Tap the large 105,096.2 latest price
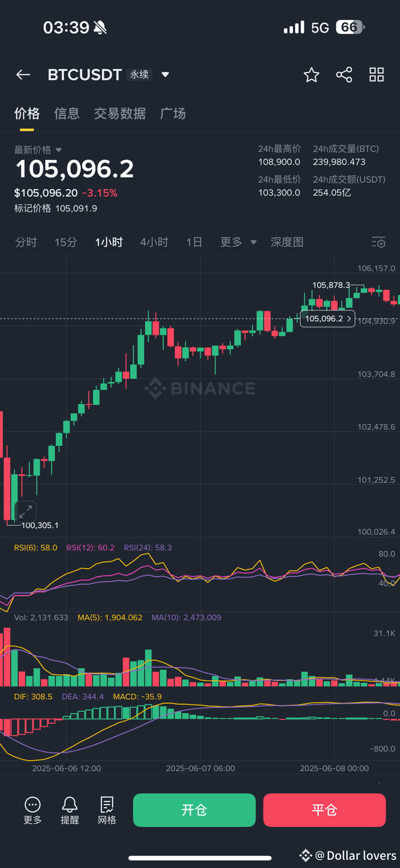 coord(74,169)
